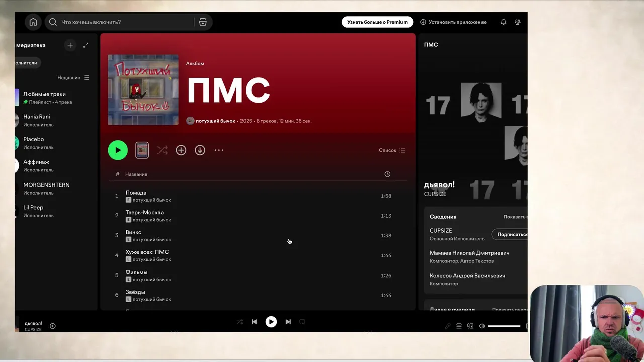The height and width of the screenshot is (362, 644).
Task: Click the 'Название' column header
Action: (136, 174)
